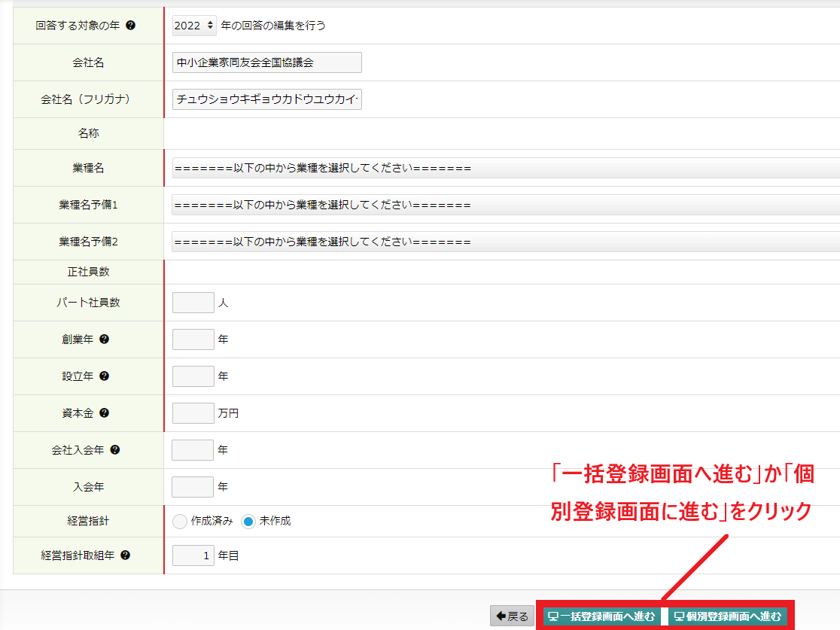Click help icon next to 設立年
Viewport: 840px width, 630px height.
tap(105, 376)
